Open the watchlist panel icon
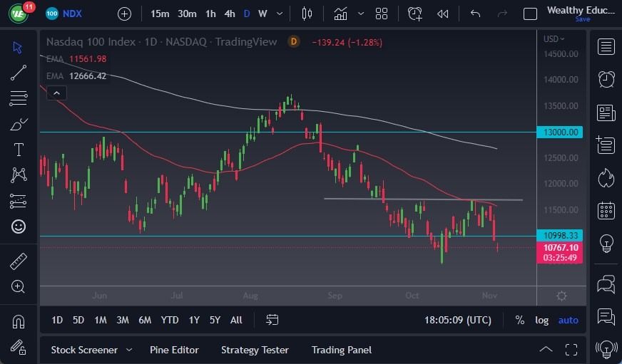Screen dimensions: 622x364 coord(606,47)
